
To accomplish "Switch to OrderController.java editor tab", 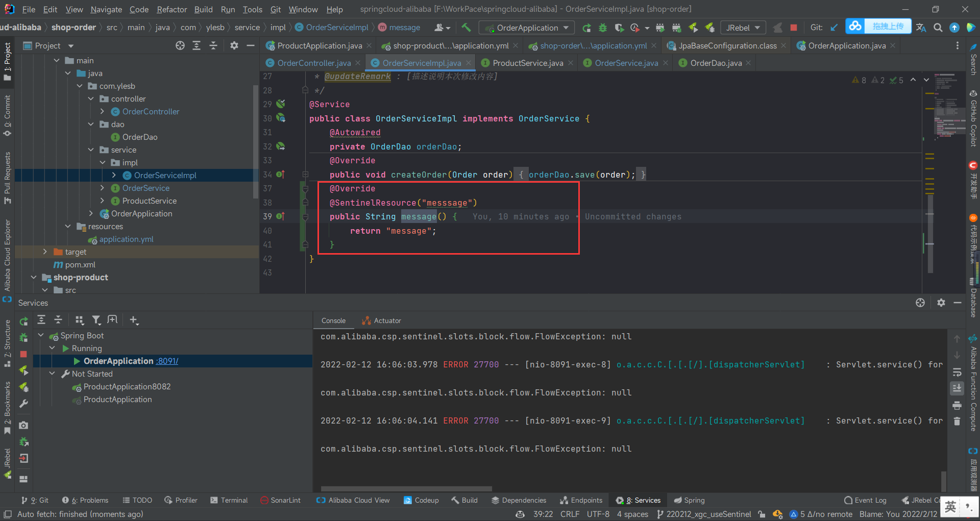I will tap(313, 63).
